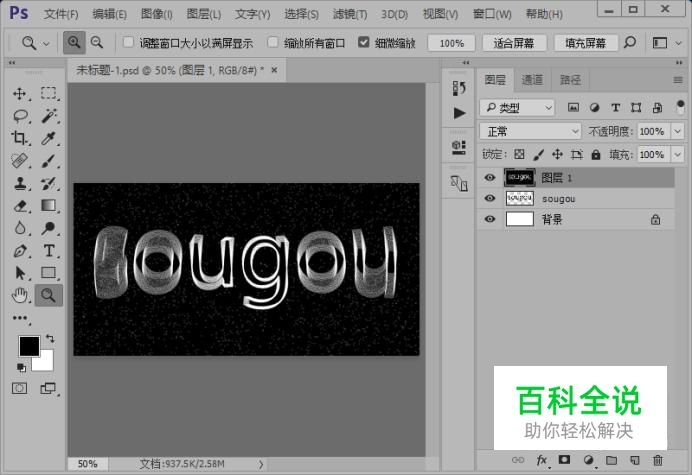Select the Brush tool
Screen dimensions: 692x475
pos(49,161)
